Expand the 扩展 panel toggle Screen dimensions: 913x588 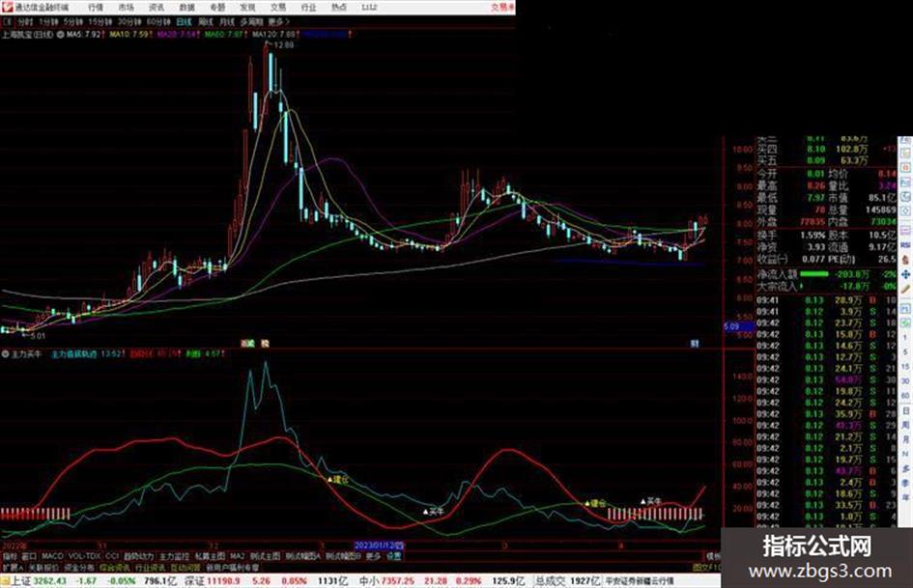point(13,567)
